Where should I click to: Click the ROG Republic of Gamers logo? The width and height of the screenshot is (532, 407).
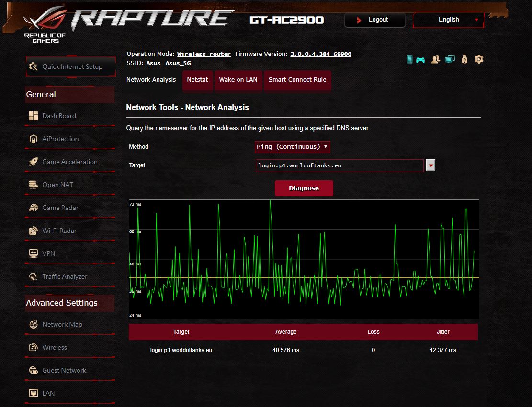(45, 24)
